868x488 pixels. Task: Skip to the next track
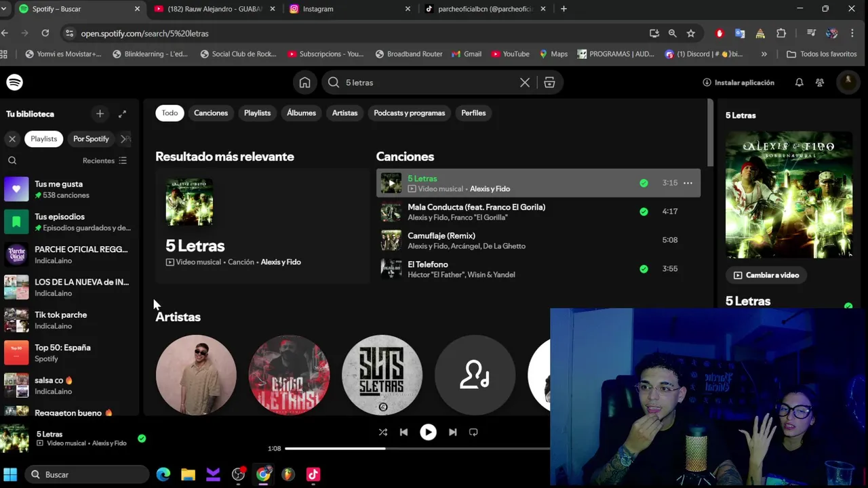tap(452, 432)
